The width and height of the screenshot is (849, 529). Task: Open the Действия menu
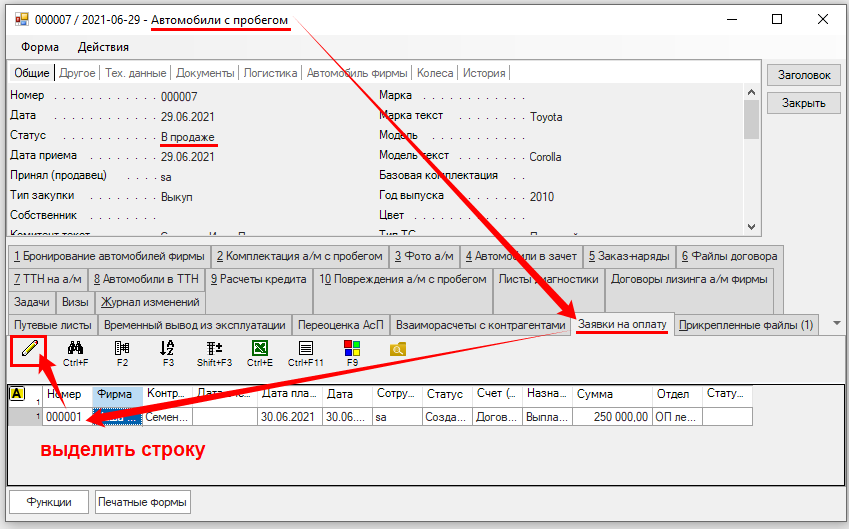pos(103,47)
